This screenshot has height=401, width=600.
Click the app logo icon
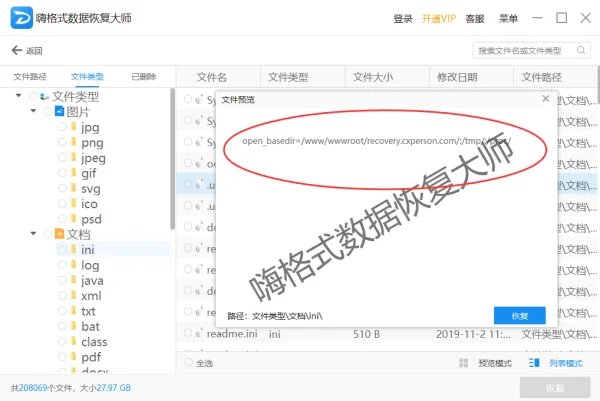21,18
